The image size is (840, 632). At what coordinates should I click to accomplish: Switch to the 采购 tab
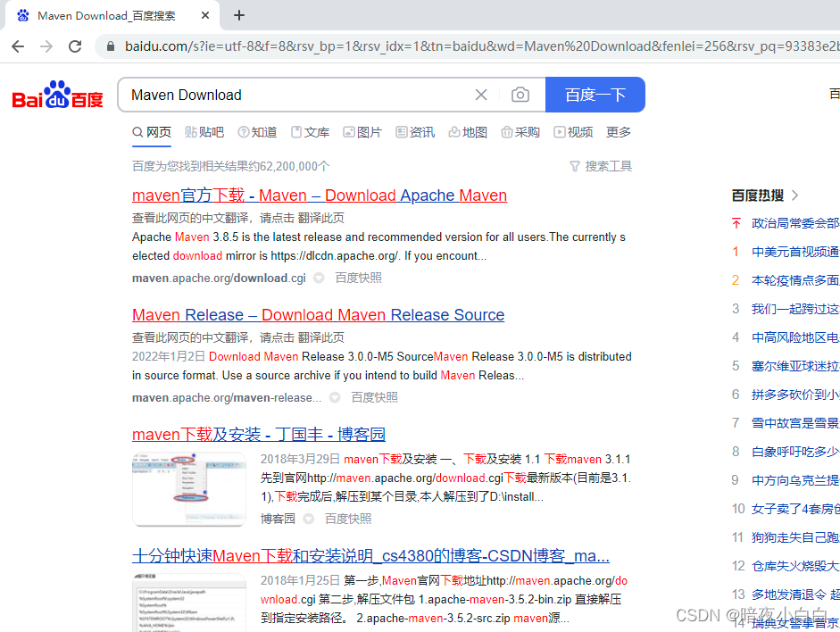click(520, 132)
